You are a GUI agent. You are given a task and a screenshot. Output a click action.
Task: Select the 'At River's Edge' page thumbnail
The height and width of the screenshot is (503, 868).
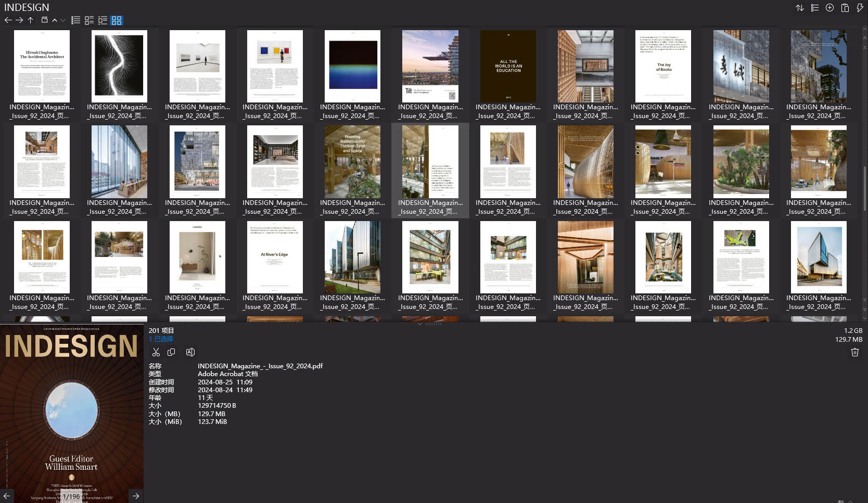(275, 257)
